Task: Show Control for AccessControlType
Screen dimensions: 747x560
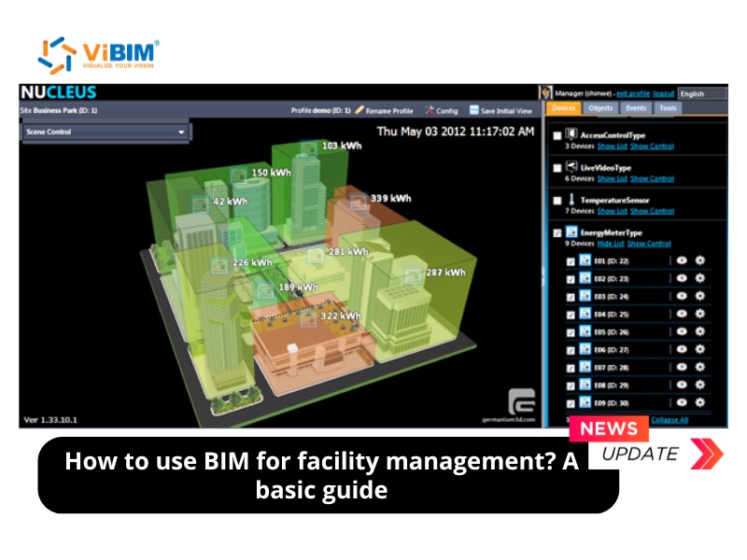Action: (x=652, y=147)
